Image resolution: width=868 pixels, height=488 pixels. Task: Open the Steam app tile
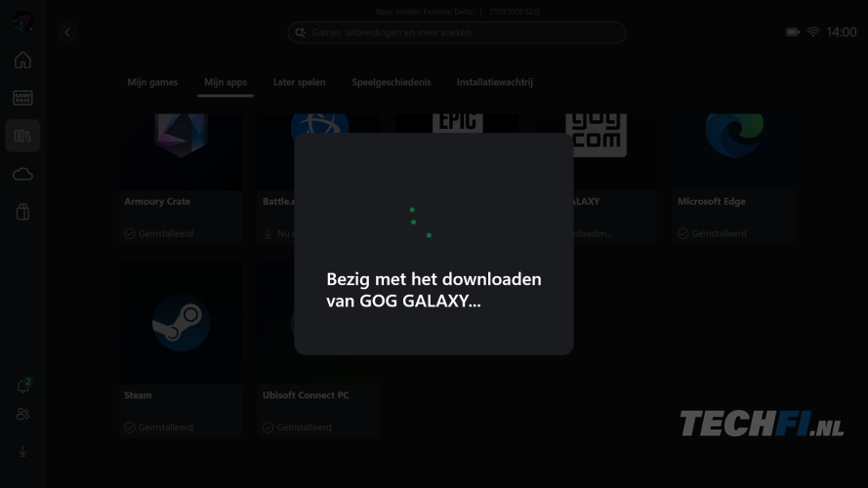coord(181,349)
